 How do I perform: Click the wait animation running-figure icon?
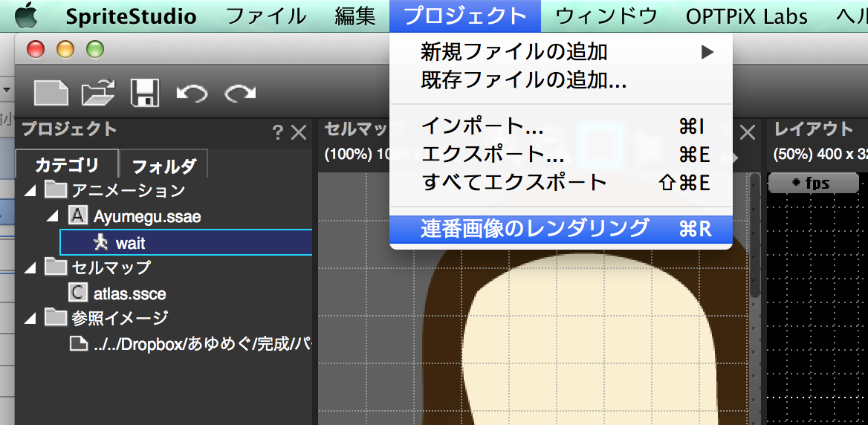(100, 241)
